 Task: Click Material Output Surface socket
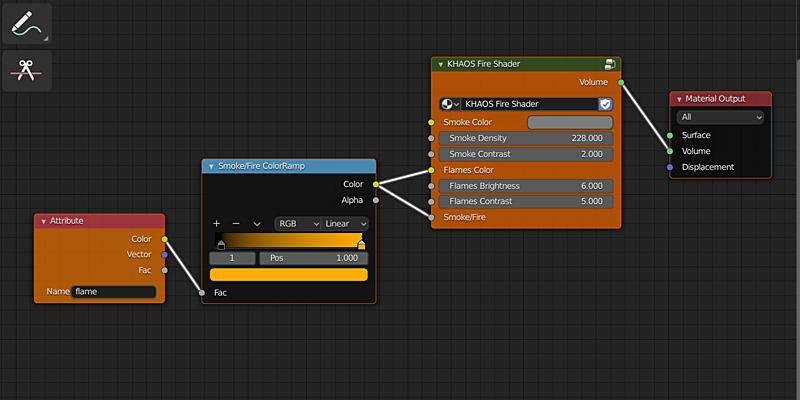point(670,135)
